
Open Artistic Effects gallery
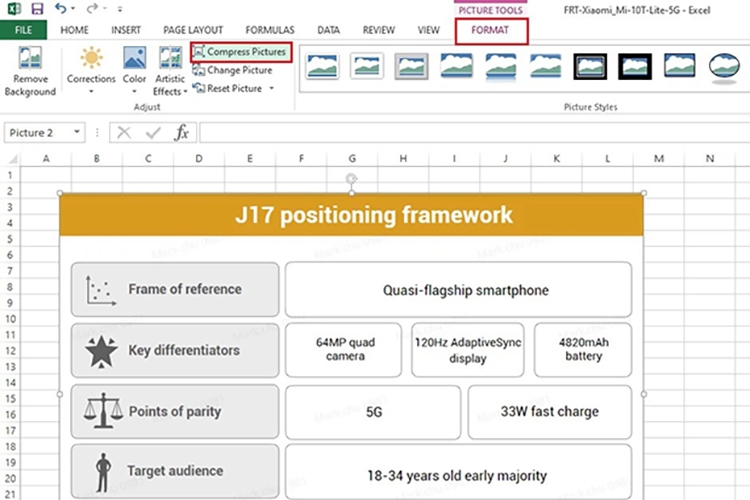tap(170, 71)
